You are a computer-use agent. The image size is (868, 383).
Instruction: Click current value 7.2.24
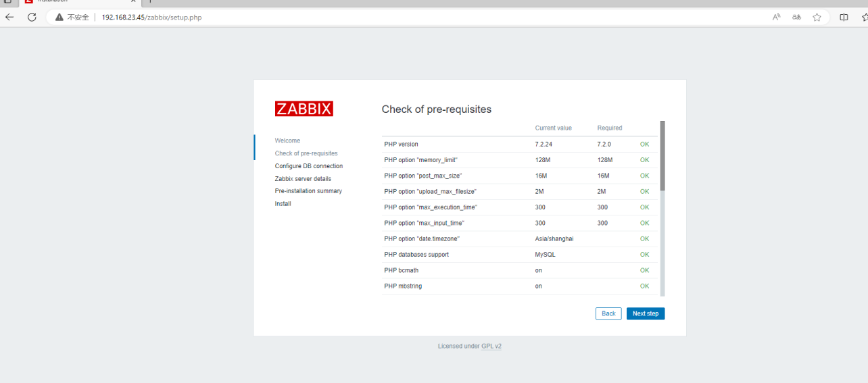tap(544, 144)
